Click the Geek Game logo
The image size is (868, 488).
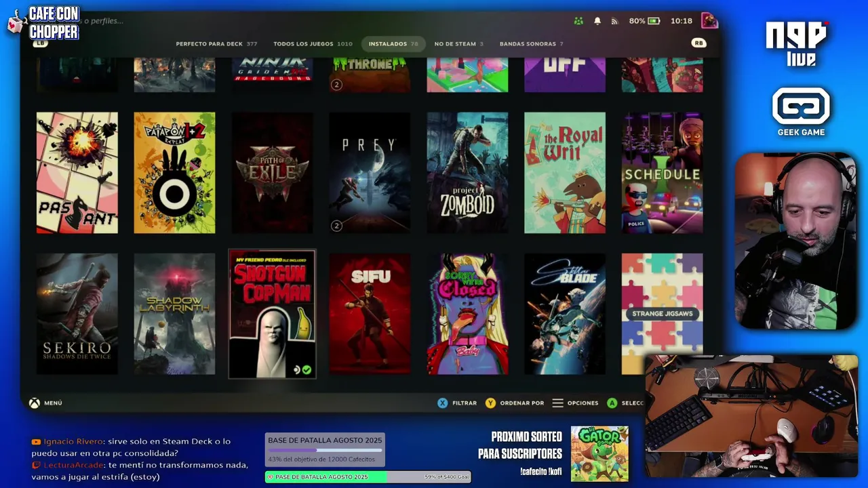click(801, 112)
